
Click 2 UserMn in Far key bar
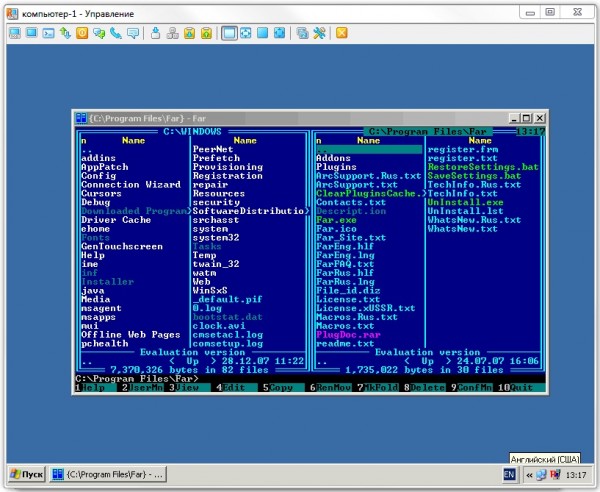point(143,388)
